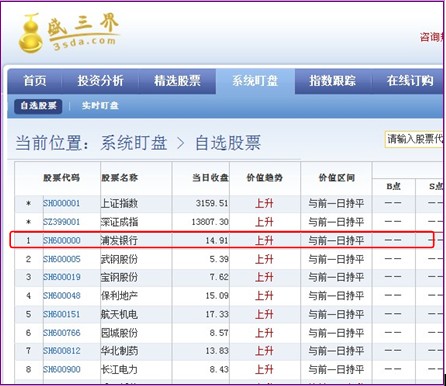Image resolution: width=446 pixels, height=386 pixels.
Task: Select stock name 长江电力
Action: pos(119,369)
